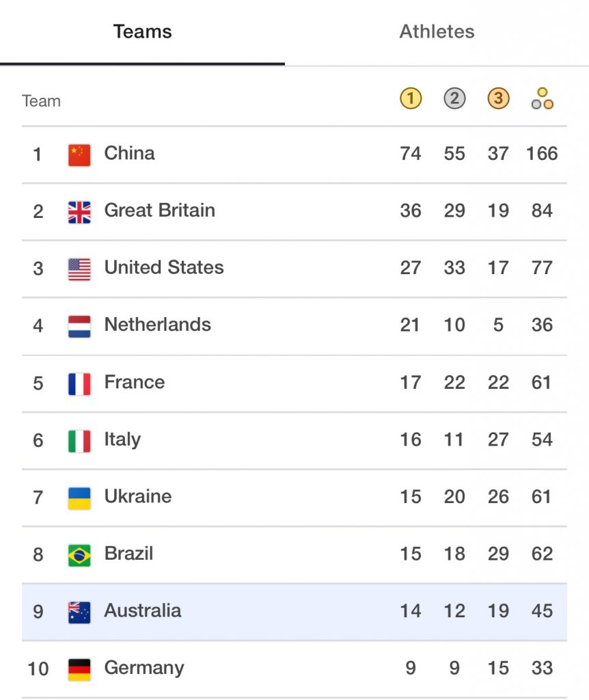This screenshot has height=700, width=589.
Task: Open the France team name
Action: click(x=135, y=382)
